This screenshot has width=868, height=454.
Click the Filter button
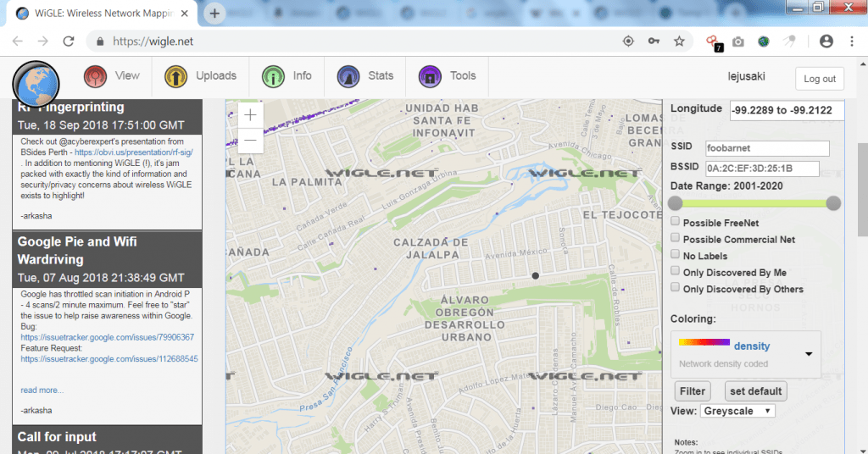(x=692, y=391)
